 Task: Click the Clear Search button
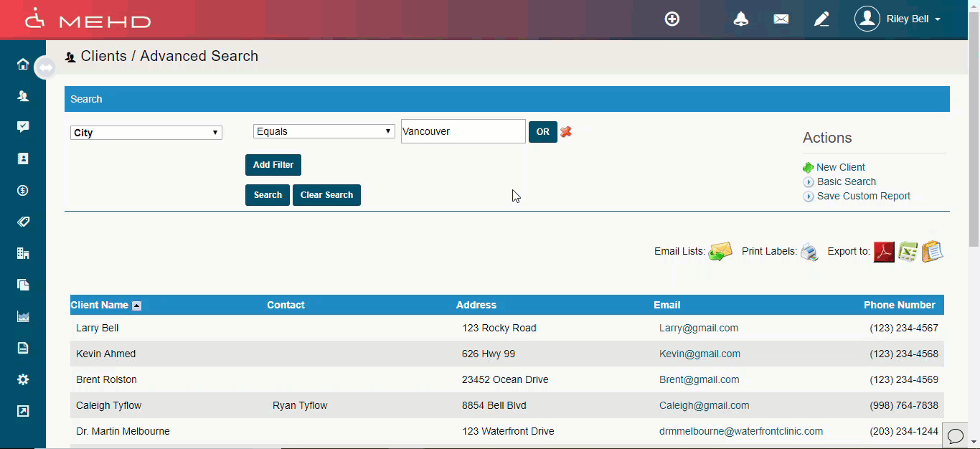click(326, 195)
